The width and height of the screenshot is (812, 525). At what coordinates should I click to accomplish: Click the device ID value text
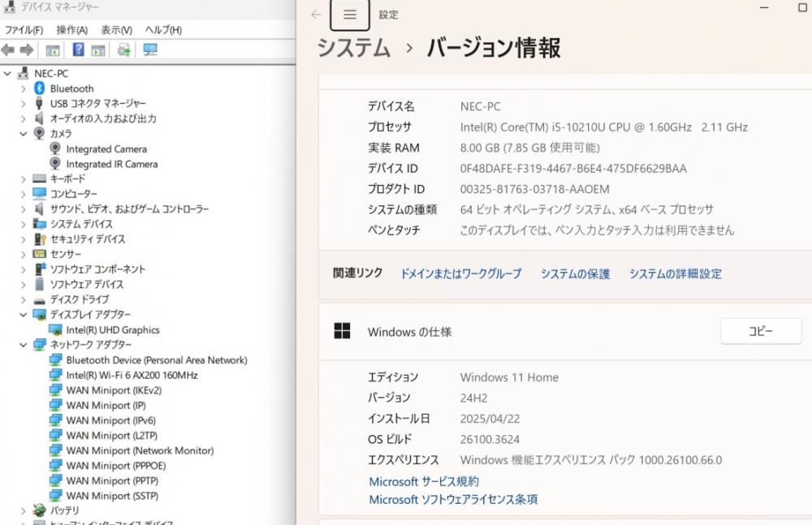pyautogui.click(x=573, y=169)
